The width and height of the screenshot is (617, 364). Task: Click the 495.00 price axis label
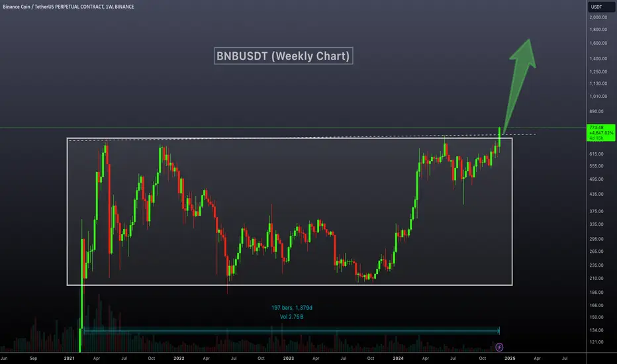596,179
